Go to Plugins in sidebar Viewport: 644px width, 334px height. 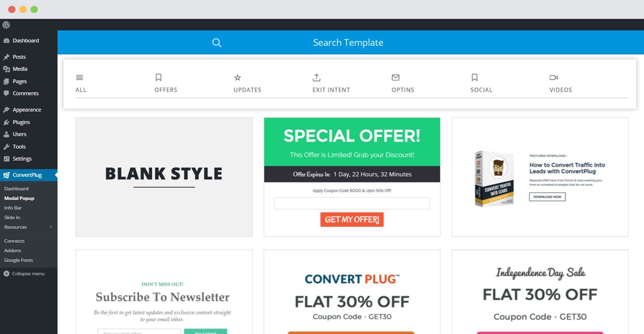click(21, 122)
